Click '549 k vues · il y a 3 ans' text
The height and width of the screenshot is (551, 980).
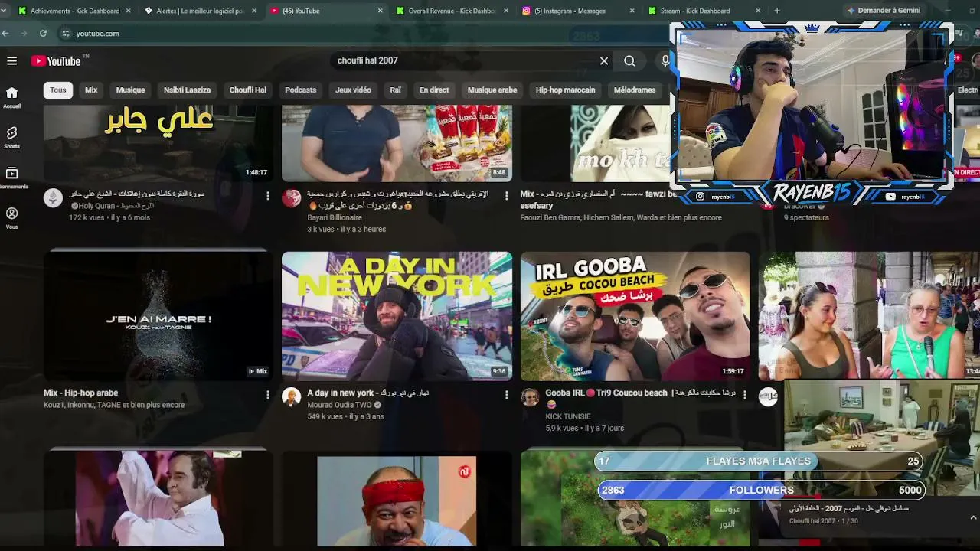(x=345, y=416)
